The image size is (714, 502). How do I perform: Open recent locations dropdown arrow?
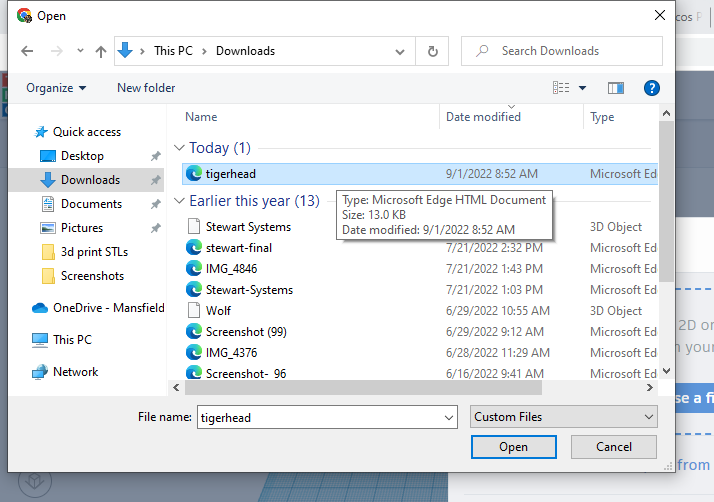coord(80,51)
